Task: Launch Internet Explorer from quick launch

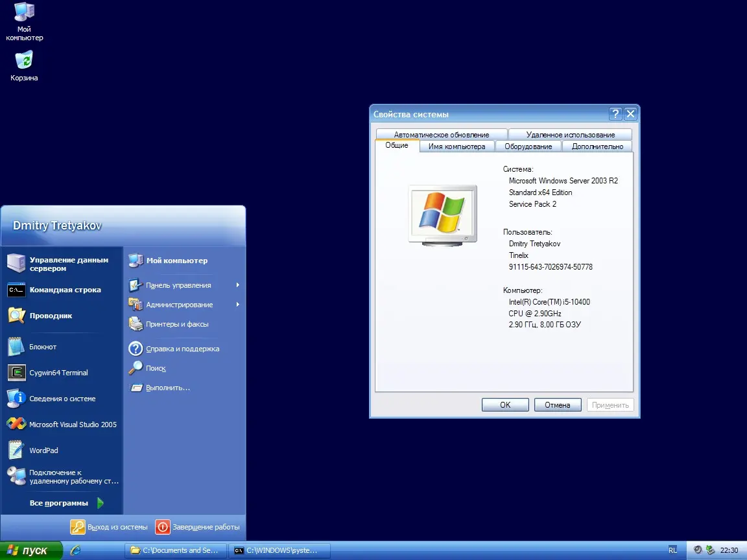Action: pos(75,550)
